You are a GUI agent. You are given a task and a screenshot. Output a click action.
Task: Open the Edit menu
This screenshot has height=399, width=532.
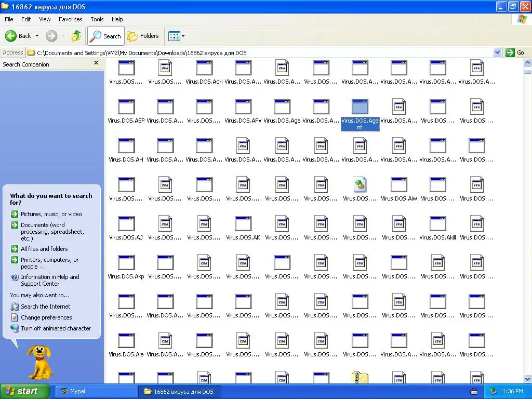coord(26,19)
